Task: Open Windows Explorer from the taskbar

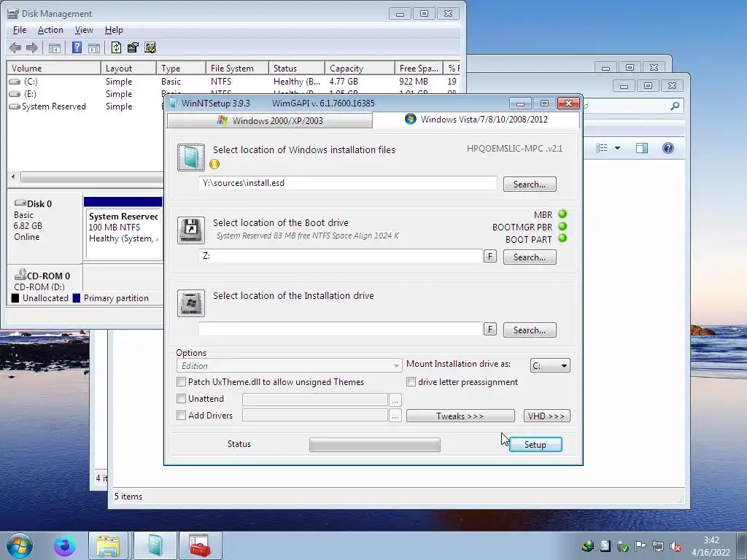Action: 108,545
